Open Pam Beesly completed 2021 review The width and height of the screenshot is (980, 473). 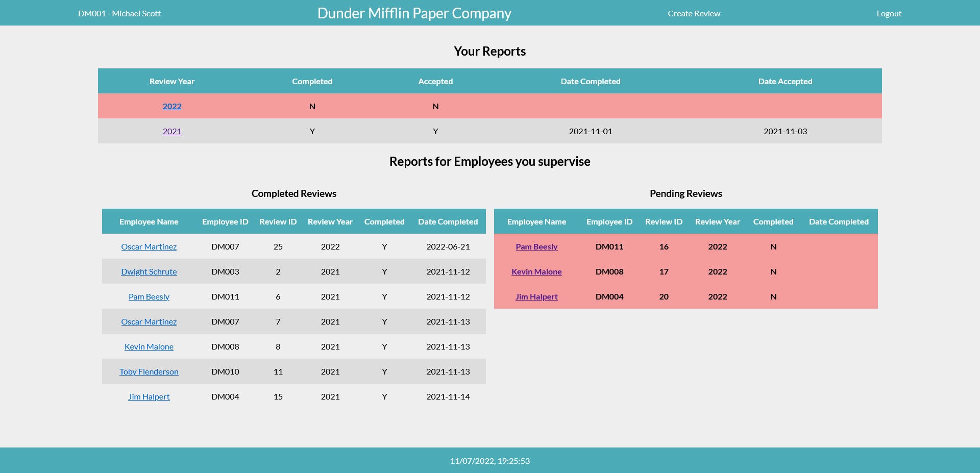click(x=149, y=296)
